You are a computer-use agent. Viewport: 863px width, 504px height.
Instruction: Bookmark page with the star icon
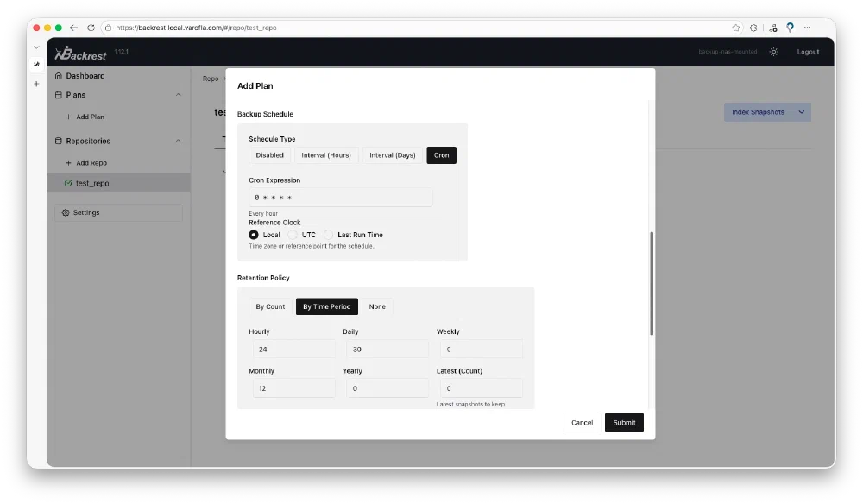click(x=736, y=28)
